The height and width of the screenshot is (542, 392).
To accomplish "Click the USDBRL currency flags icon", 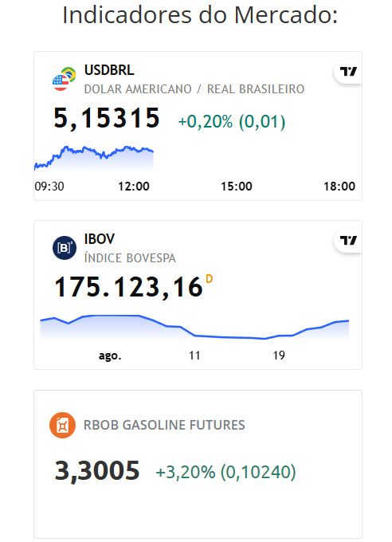I will (65, 79).
